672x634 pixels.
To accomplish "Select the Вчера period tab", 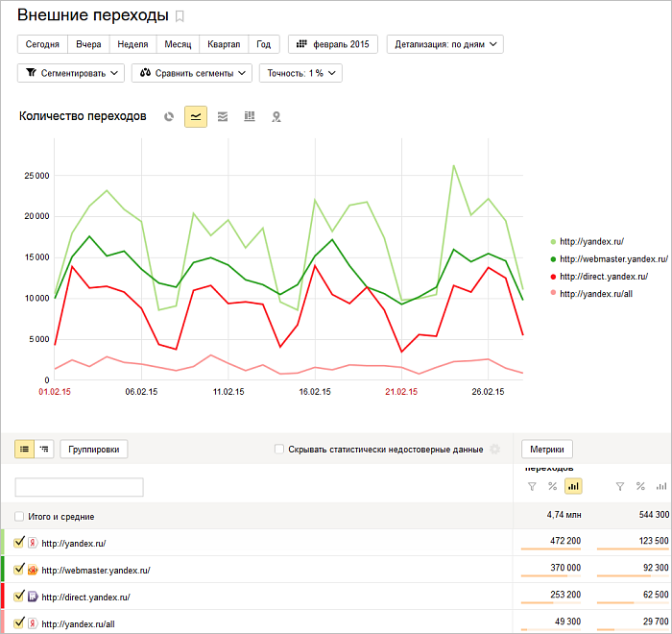I will [88, 44].
